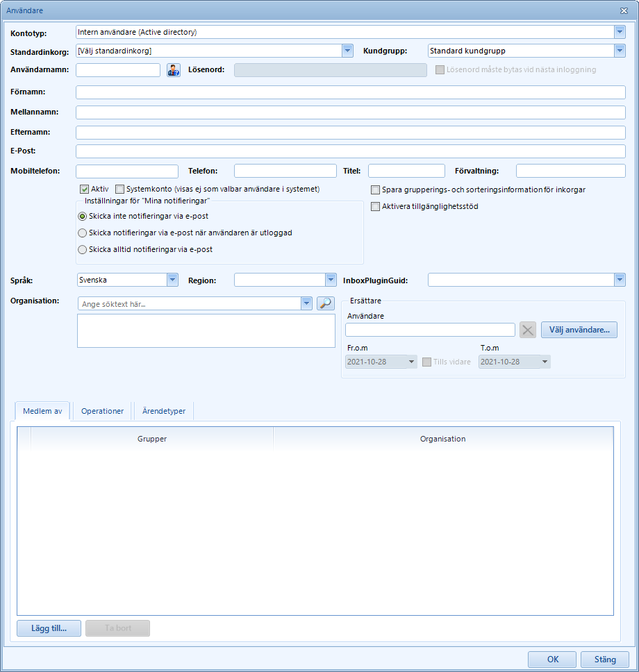Click the Välj användare... button

[x=579, y=330]
